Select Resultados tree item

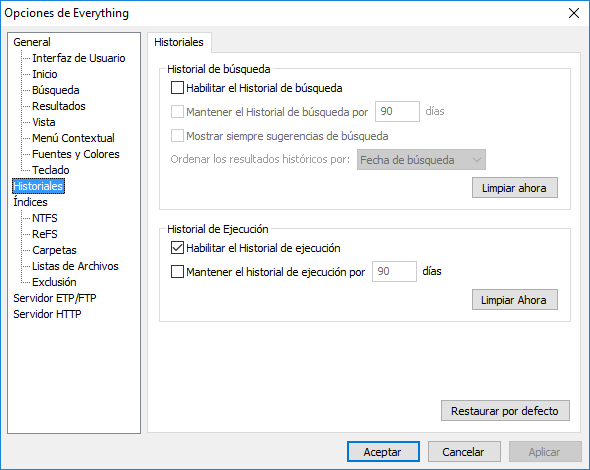59,106
